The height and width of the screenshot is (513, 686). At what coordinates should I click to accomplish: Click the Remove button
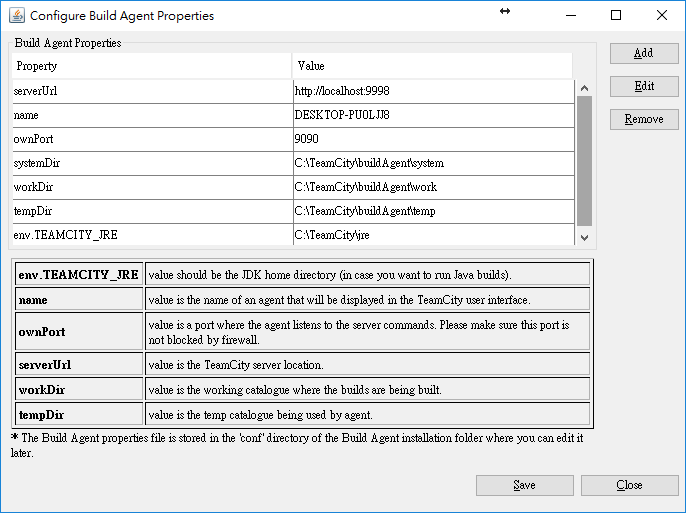[644, 119]
